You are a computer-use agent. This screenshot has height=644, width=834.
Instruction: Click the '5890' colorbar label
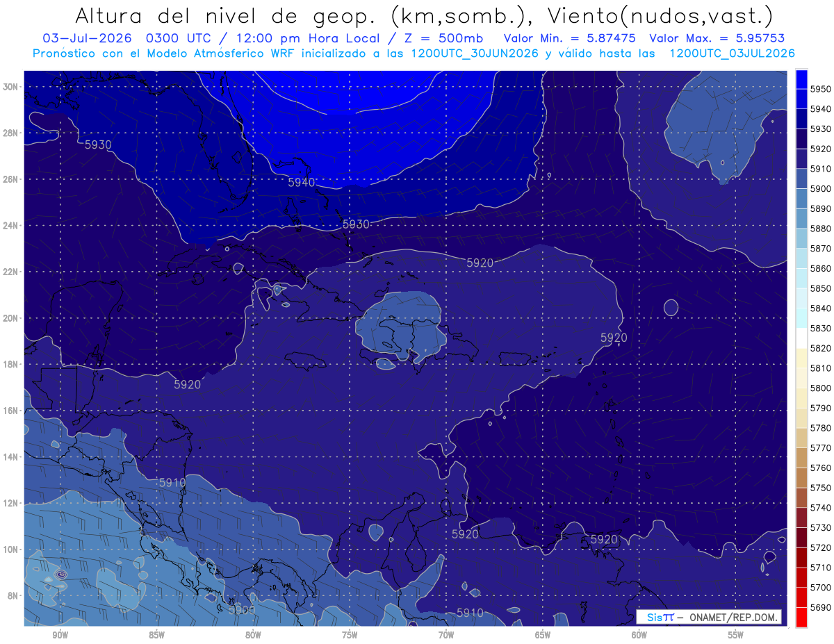tap(821, 208)
